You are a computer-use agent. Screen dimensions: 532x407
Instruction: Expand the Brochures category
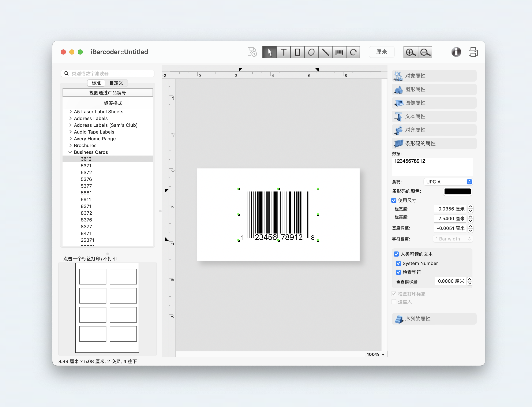[x=71, y=145]
